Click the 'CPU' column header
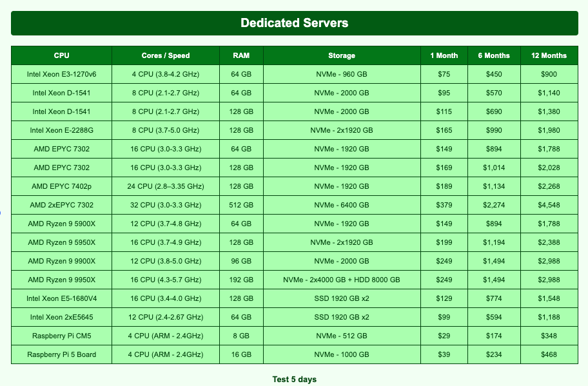The width and height of the screenshot is (588, 386). (61, 55)
